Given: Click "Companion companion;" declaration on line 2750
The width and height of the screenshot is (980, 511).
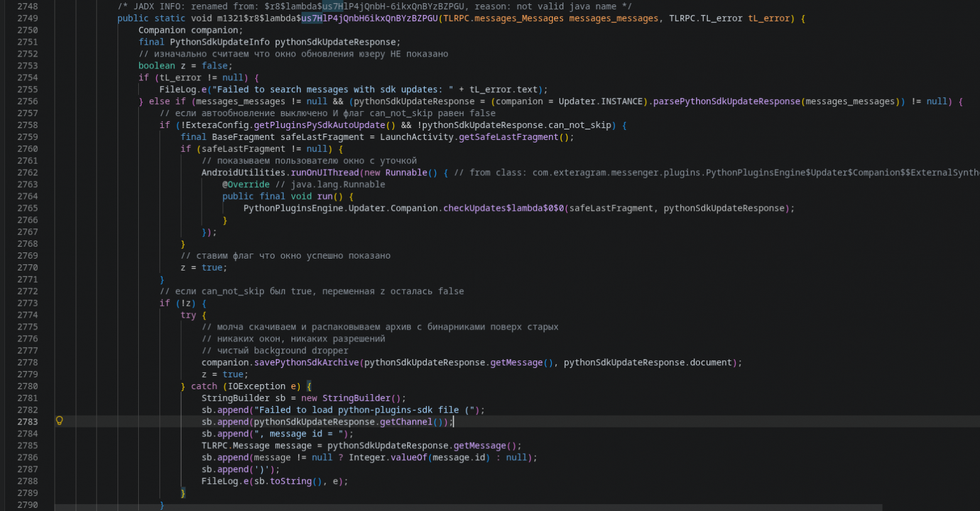Looking at the screenshot, I should [191, 30].
